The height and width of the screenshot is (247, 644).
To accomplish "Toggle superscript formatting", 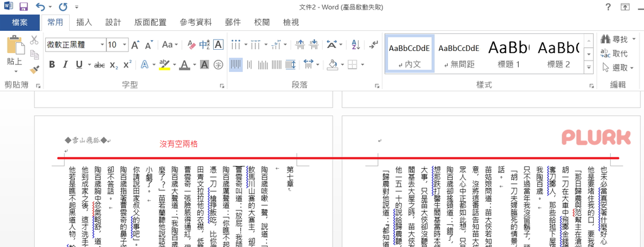I will pyautogui.click(x=128, y=65).
